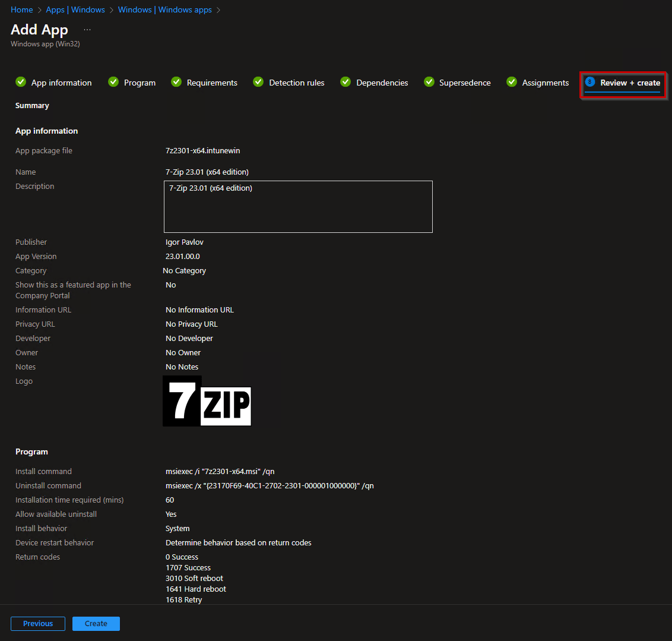Click the Program step checkmark icon
The width and height of the screenshot is (672, 641).
[113, 82]
